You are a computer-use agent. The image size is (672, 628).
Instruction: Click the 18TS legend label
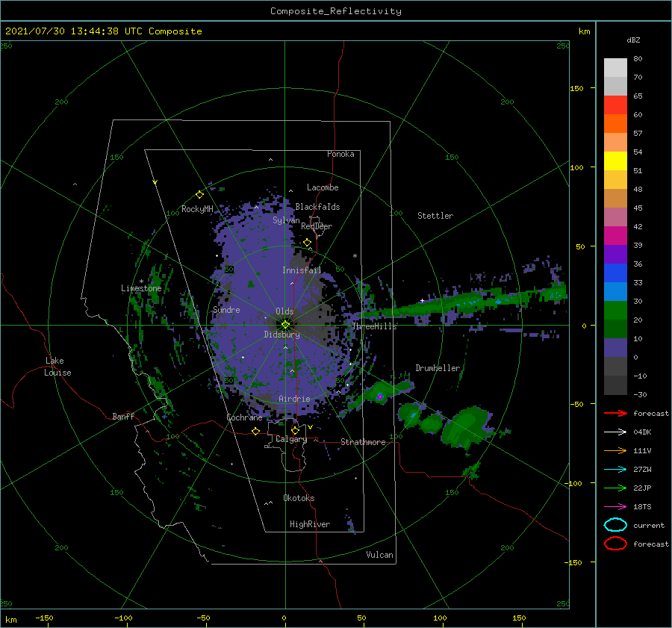(642, 507)
